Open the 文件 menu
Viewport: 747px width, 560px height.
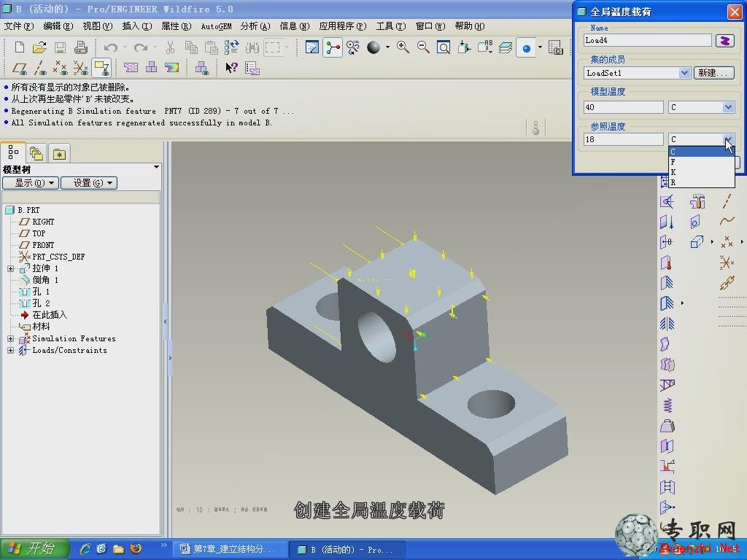point(18,26)
